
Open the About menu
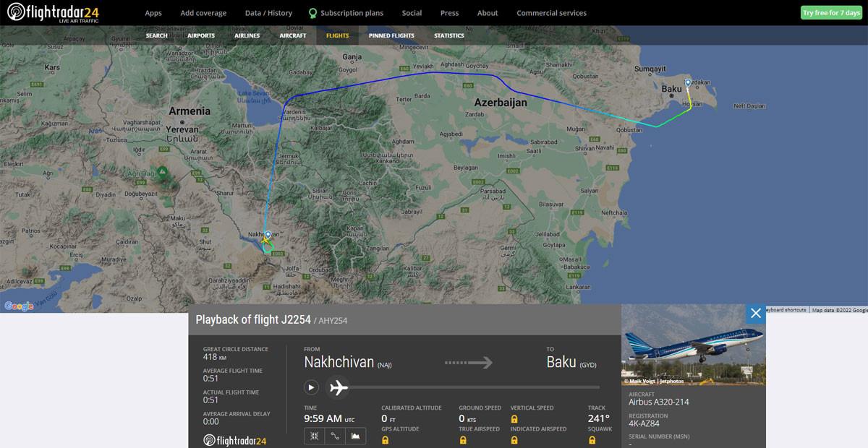click(488, 13)
